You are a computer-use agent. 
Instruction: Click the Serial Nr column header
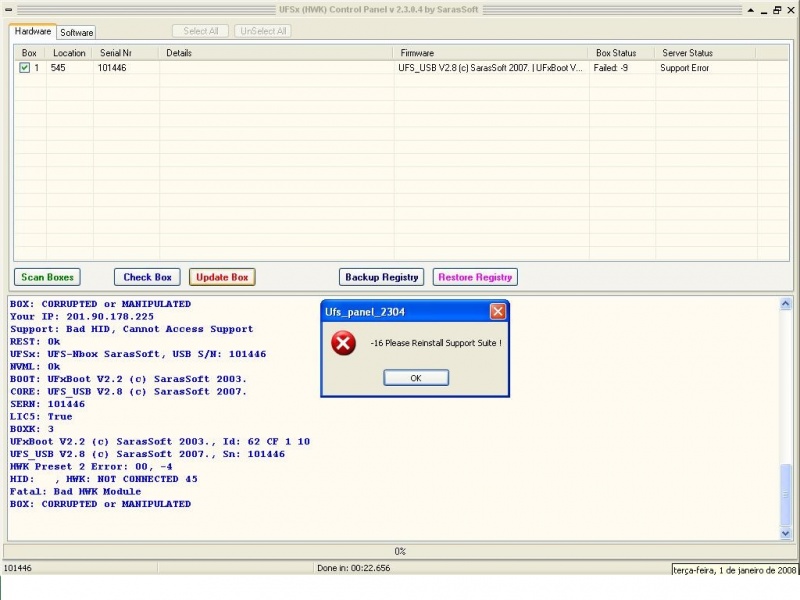(x=125, y=53)
